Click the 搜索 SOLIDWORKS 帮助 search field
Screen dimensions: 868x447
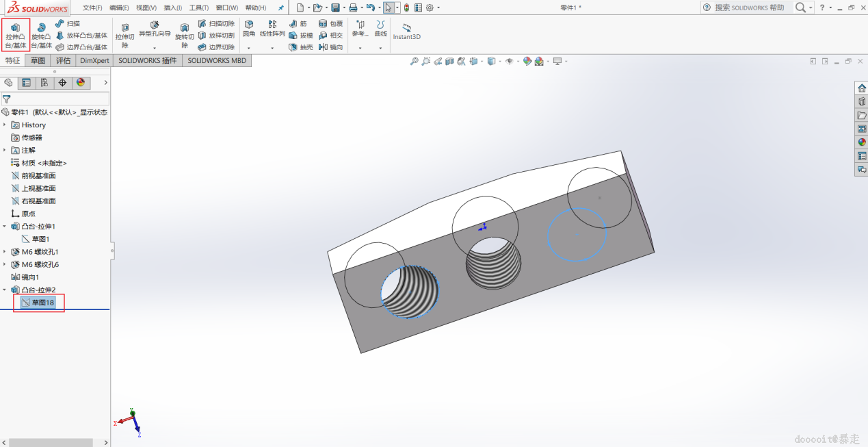point(749,8)
